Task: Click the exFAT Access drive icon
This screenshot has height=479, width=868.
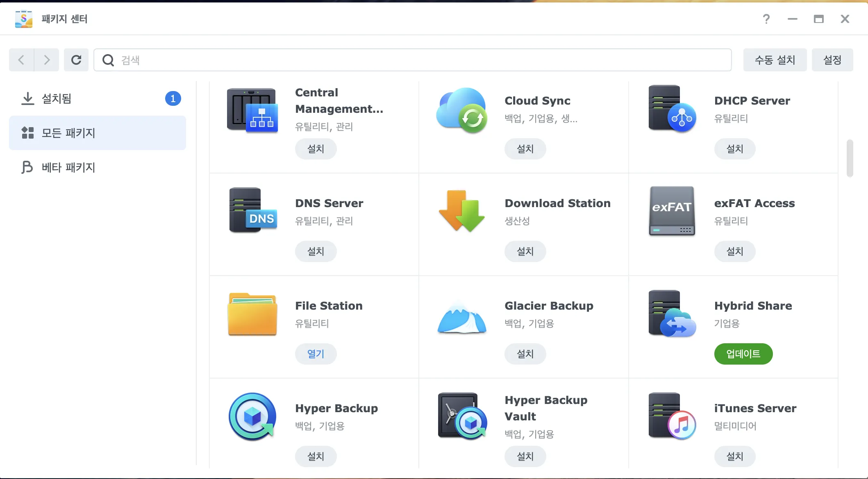Action: (x=672, y=211)
